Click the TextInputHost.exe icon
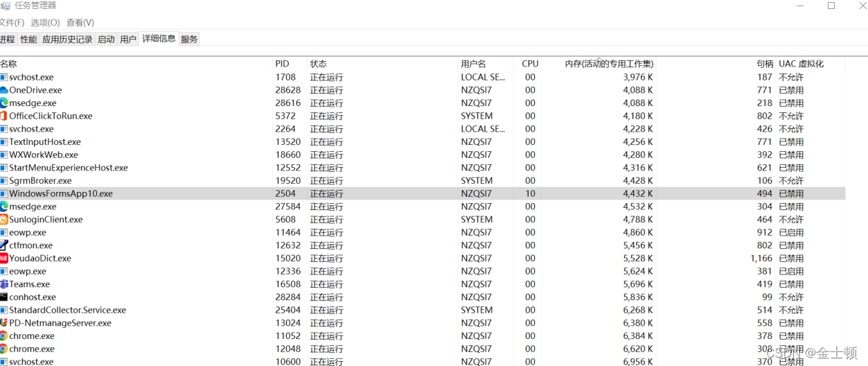Screen dimensions: 868x366 4,142
